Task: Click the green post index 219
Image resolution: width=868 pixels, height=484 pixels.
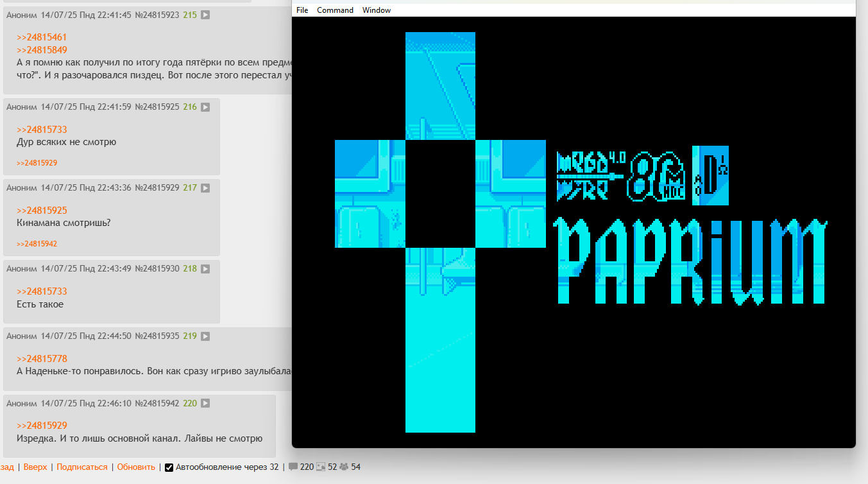Action: (x=190, y=336)
